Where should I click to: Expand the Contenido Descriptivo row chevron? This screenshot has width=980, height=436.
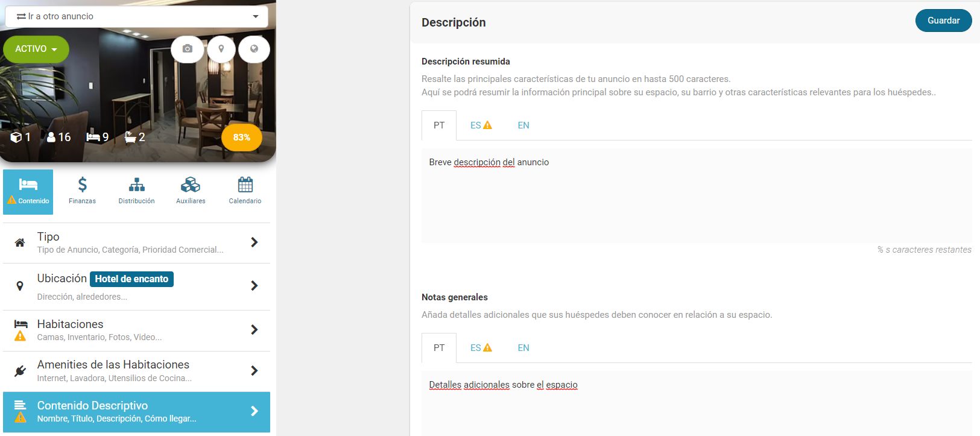point(254,411)
